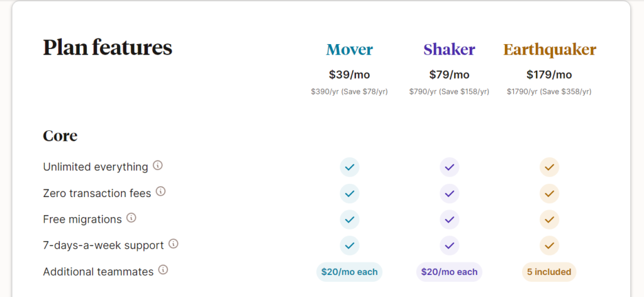Select the Mover plan heading
The height and width of the screenshot is (297, 644).
point(350,50)
